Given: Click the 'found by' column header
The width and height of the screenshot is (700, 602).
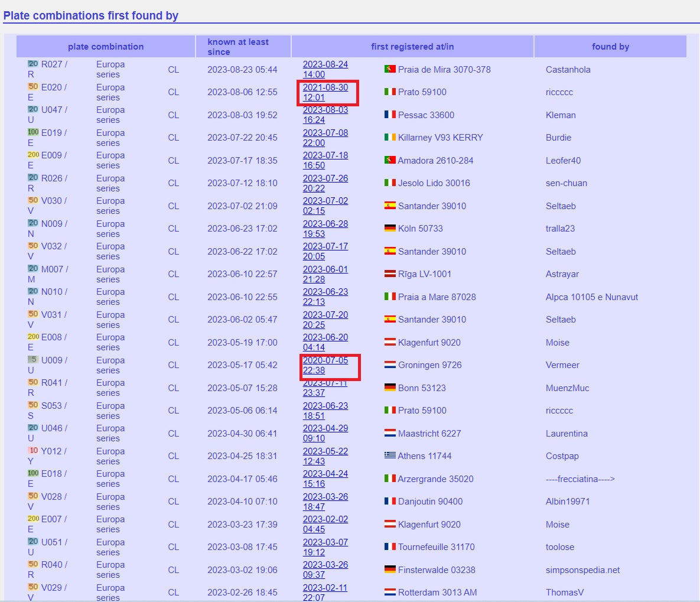Looking at the screenshot, I should [610, 47].
